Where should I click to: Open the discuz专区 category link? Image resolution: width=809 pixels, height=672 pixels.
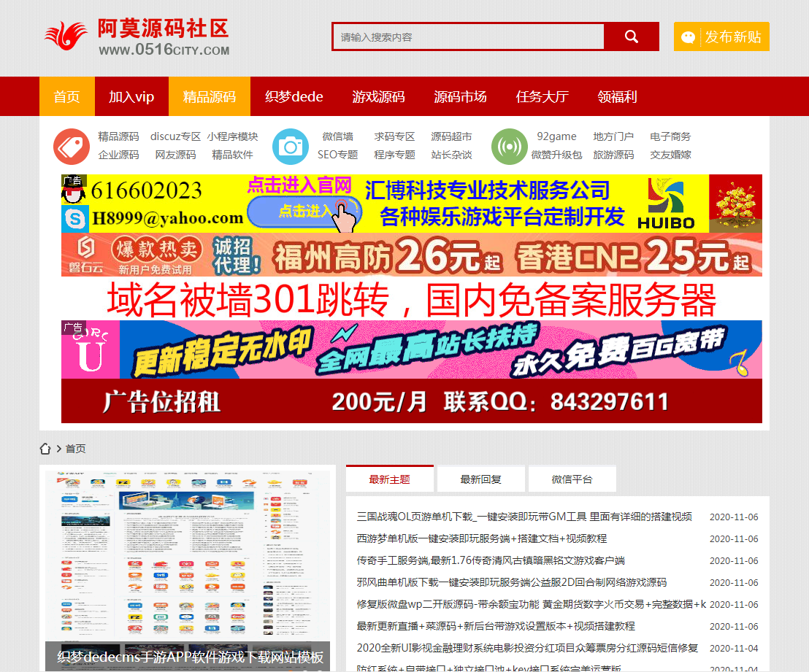(175, 136)
